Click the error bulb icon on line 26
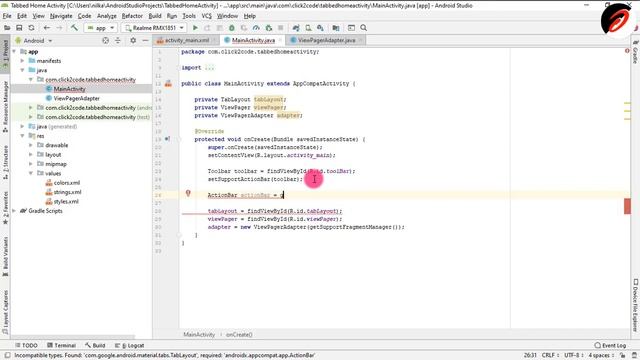This screenshot has height=360, width=640. 188,193
